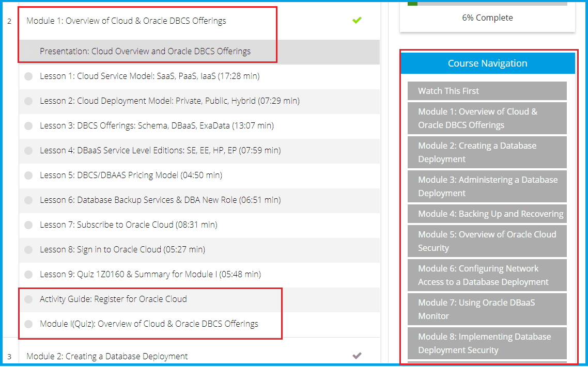Image resolution: width=588 pixels, height=367 pixels.
Task: Open Lesson 8: Sign in to Oracle Cloud
Action: click(122, 249)
